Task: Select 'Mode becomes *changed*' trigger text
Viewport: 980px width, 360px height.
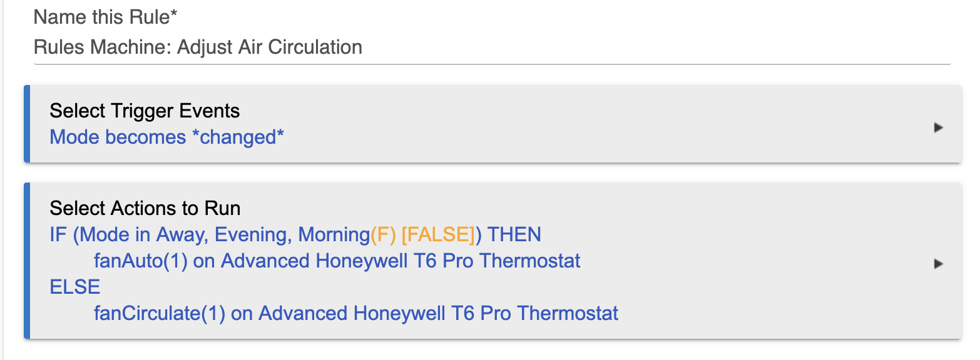Action: [x=167, y=137]
